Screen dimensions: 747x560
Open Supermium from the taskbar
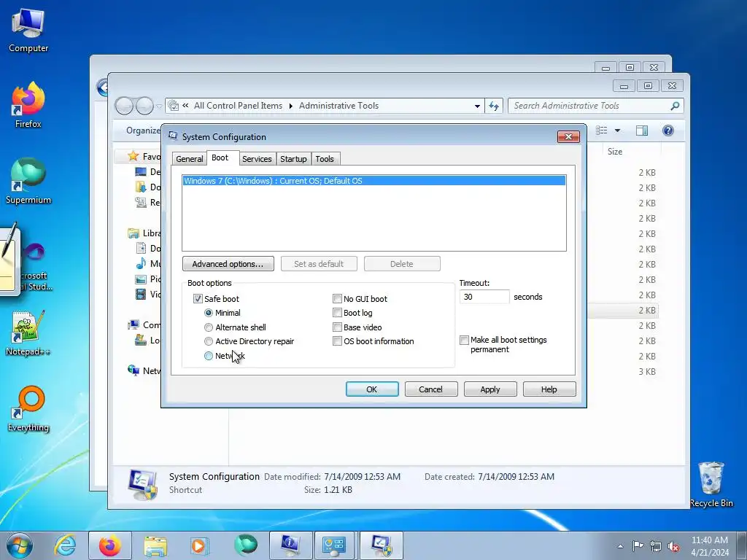[245, 545]
